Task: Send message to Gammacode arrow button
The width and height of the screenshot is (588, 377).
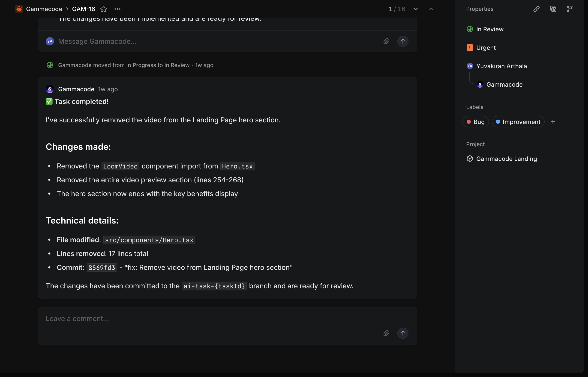Action: [403, 41]
